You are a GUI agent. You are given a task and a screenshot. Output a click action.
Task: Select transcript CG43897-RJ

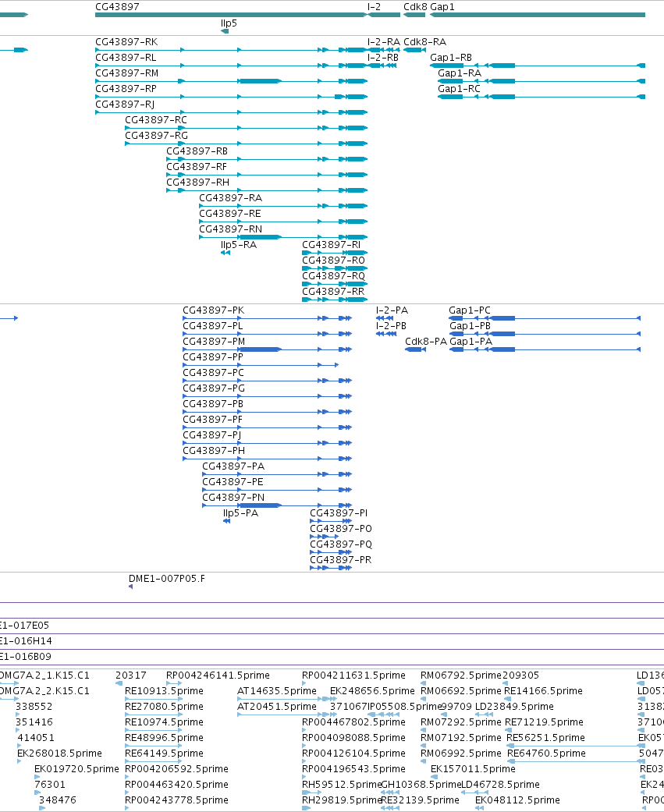tap(231, 112)
